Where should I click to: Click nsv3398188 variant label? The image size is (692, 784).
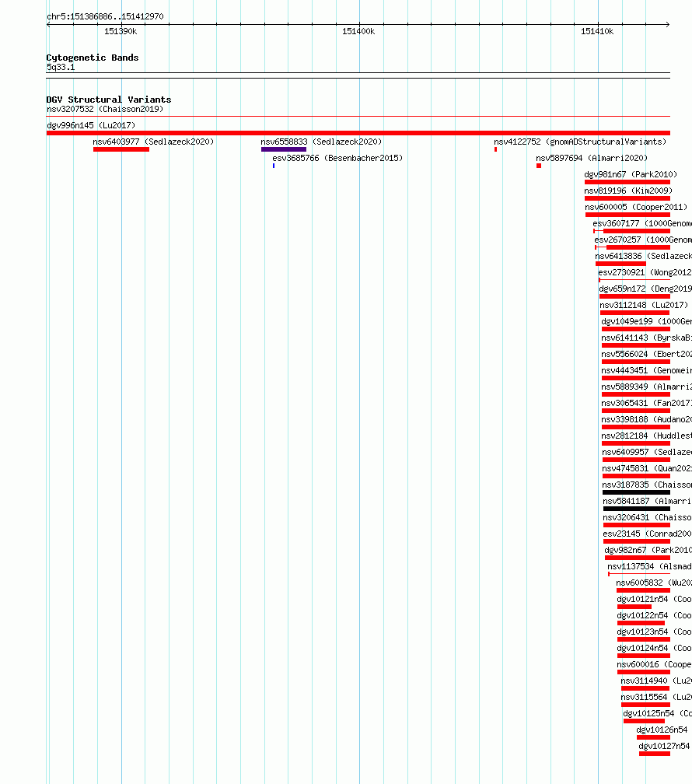[646, 419]
